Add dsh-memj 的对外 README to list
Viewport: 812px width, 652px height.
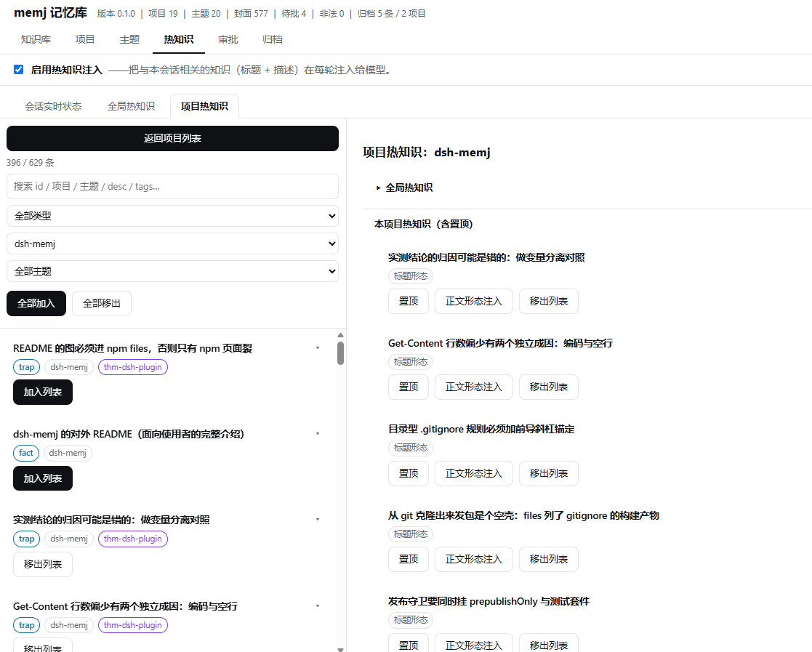(42, 478)
